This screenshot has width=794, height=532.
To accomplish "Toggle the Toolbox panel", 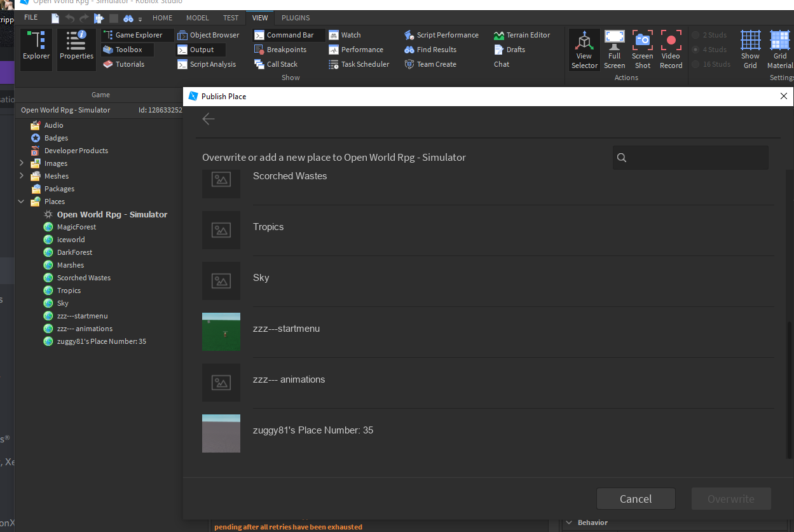I will click(x=127, y=50).
